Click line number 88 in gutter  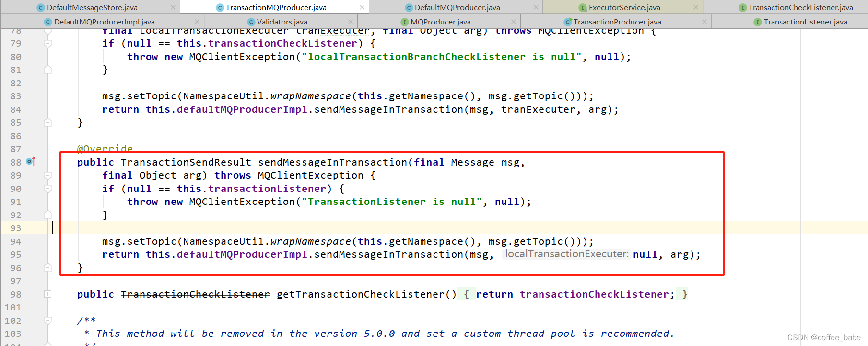tap(15, 162)
